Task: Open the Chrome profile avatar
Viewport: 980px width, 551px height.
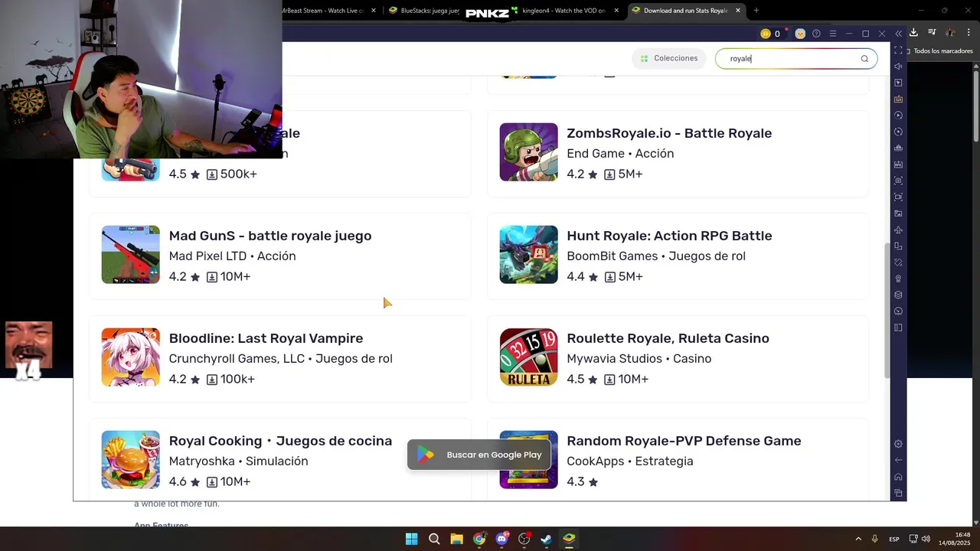Action: [x=950, y=32]
